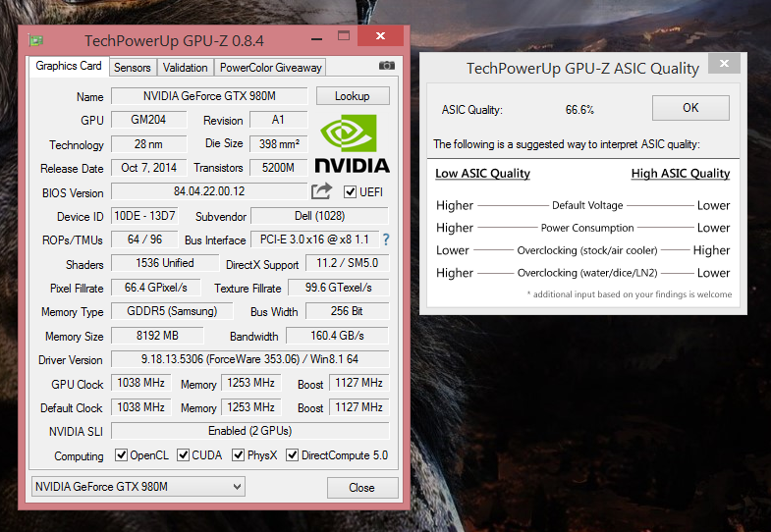Click the Shaders field 1536 Unified
771x532 pixels.
point(165,263)
